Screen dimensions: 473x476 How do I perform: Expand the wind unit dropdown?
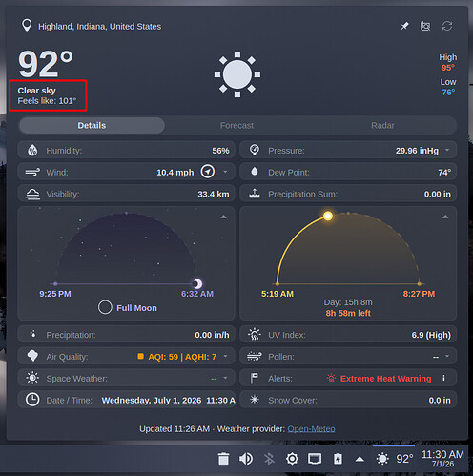click(x=225, y=172)
